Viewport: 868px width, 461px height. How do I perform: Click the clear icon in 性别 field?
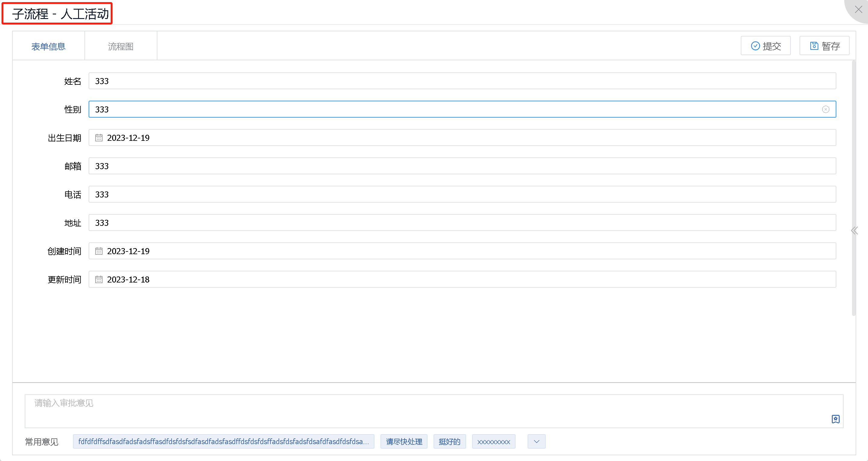click(825, 109)
